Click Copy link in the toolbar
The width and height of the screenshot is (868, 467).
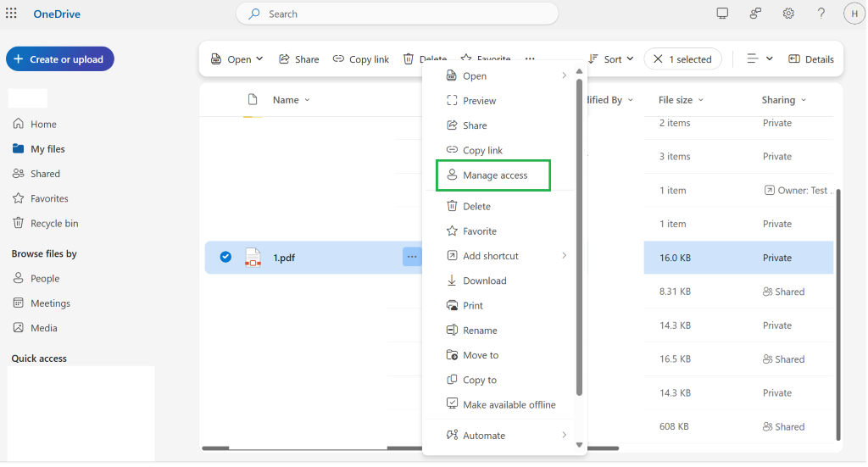tap(361, 59)
